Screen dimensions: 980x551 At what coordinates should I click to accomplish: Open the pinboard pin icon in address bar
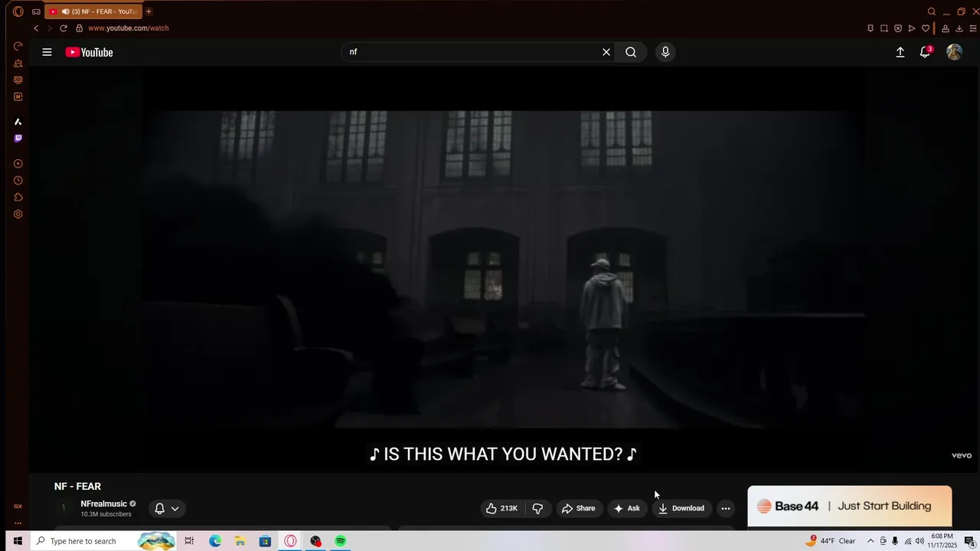pyautogui.click(x=871, y=28)
